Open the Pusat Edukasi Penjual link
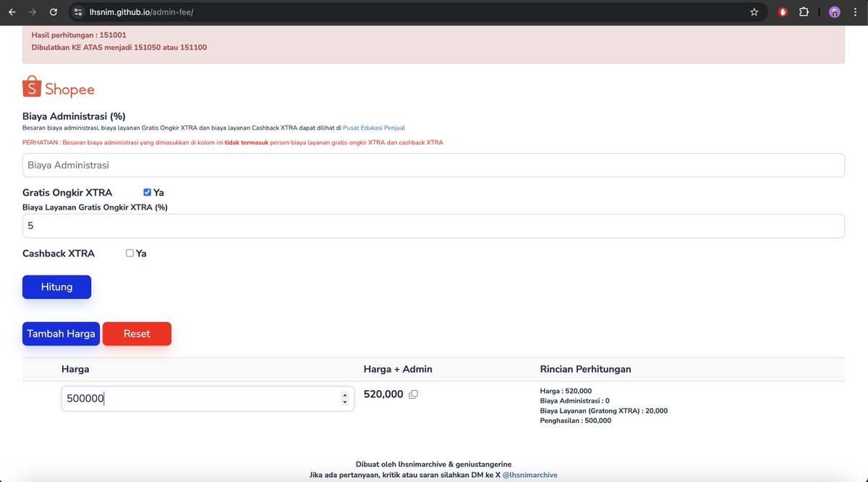Image resolution: width=868 pixels, height=482 pixels. tap(374, 128)
